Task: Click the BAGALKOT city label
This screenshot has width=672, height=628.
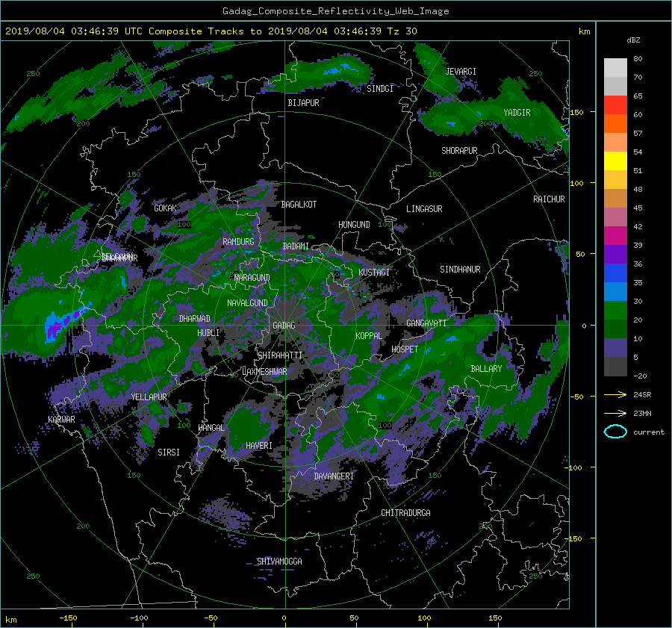Action: click(299, 205)
